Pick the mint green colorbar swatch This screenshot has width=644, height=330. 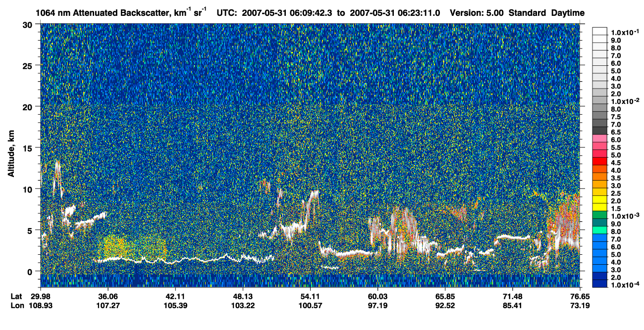(x=599, y=231)
